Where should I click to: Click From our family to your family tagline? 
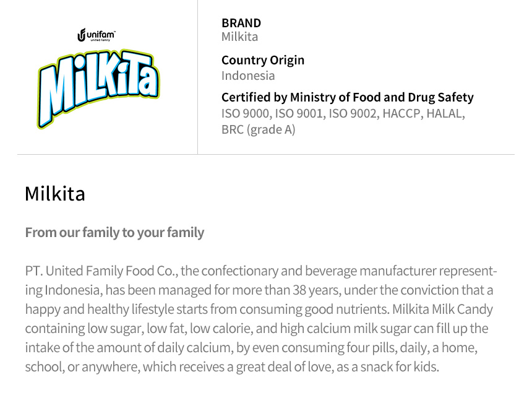pyautogui.click(x=114, y=233)
